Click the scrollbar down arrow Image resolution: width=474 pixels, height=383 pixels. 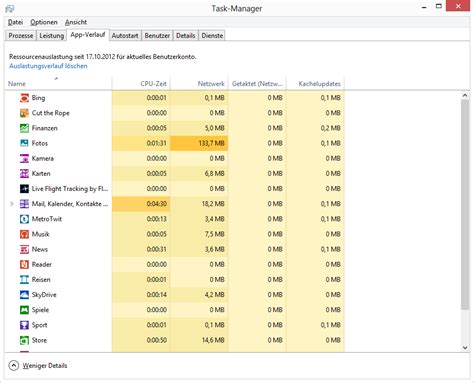click(465, 348)
